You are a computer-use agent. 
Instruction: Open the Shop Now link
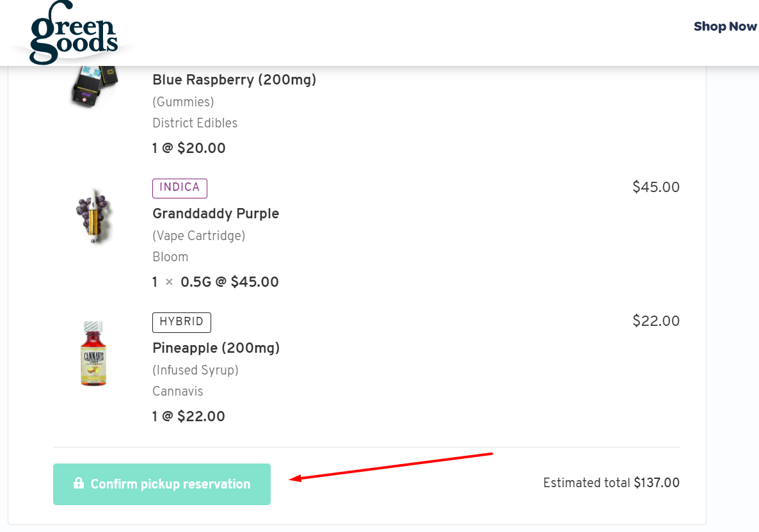click(725, 27)
